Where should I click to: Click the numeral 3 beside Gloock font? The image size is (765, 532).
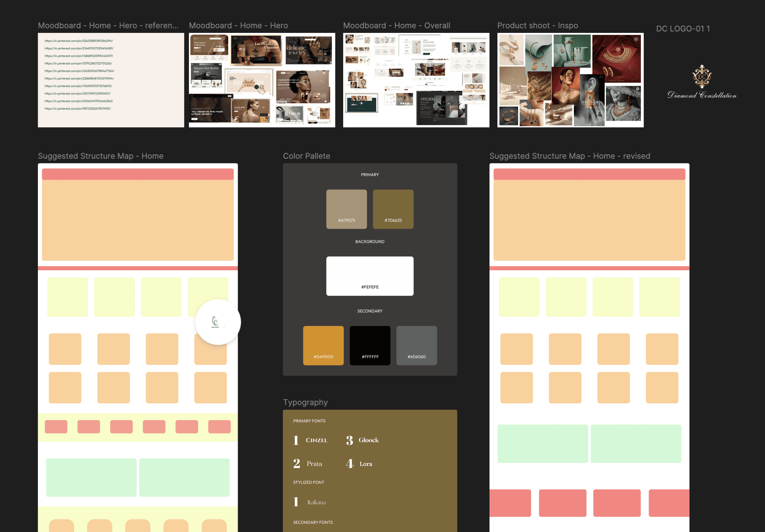coord(350,440)
